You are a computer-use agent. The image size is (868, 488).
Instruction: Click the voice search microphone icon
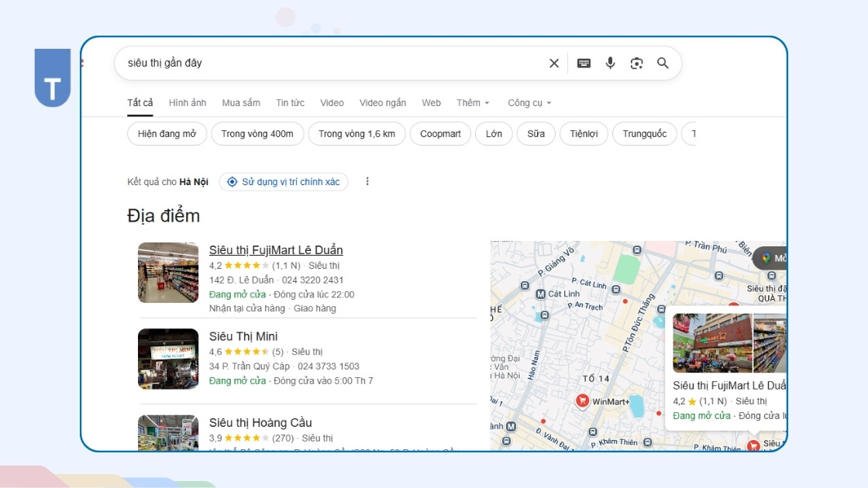point(610,63)
